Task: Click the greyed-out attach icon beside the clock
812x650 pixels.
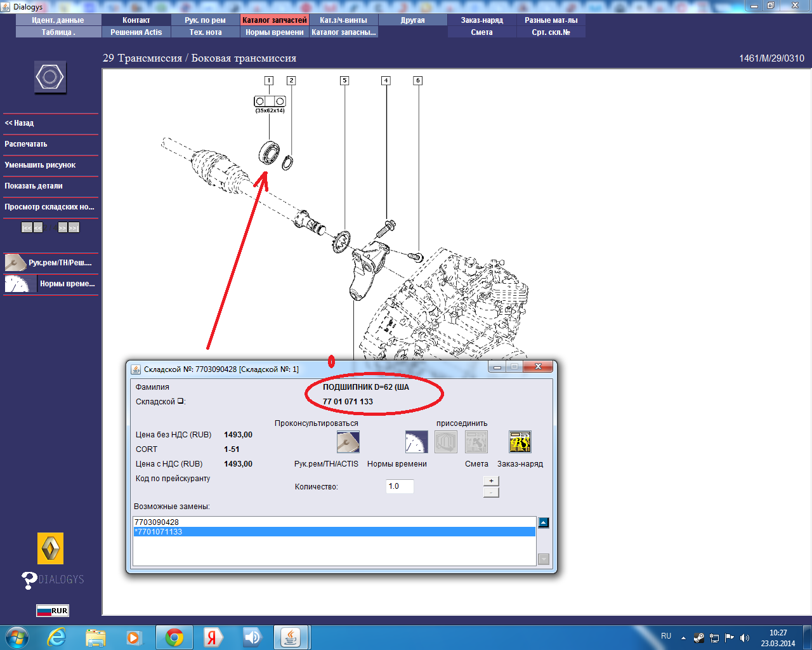Action: (446, 442)
